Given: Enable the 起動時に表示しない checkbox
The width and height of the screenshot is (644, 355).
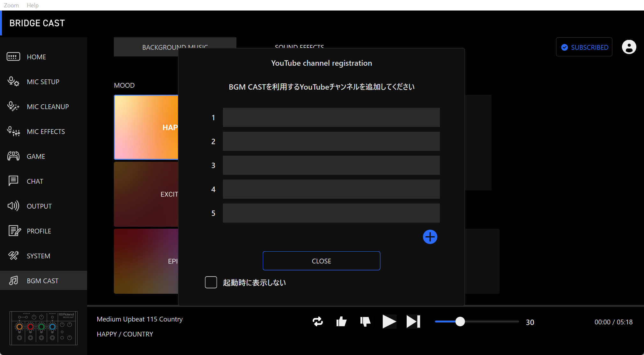Looking at the screenshot, I should 211,283.
